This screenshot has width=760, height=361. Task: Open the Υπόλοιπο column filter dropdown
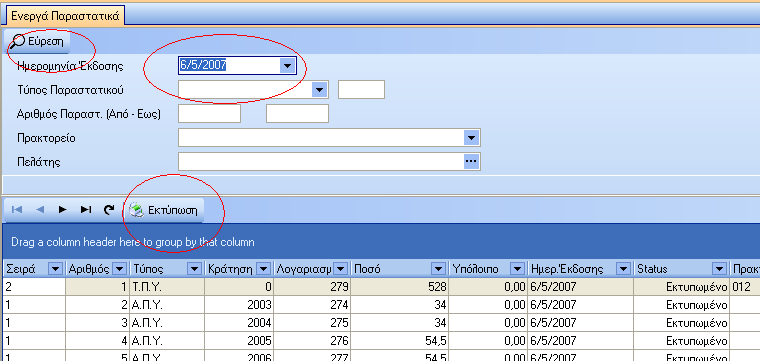518,269
